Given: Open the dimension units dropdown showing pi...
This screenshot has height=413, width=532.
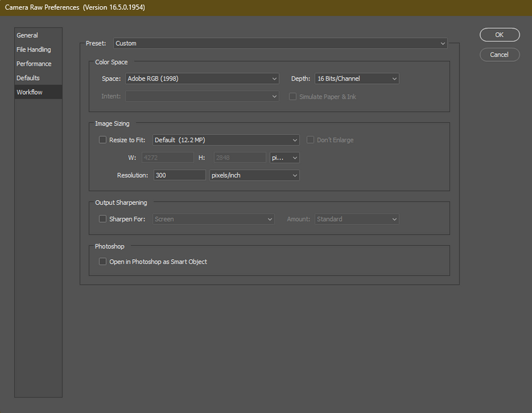Looking at the screenshot, I should point(284,158).
